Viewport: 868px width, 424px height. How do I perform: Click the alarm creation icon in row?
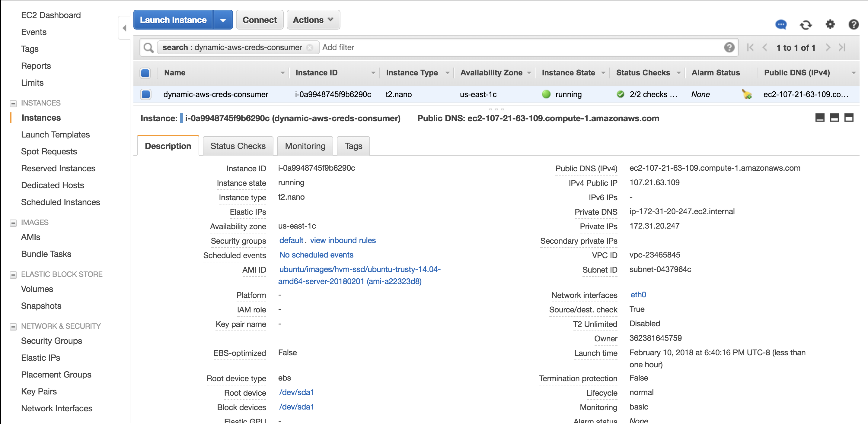pos(747,95)
